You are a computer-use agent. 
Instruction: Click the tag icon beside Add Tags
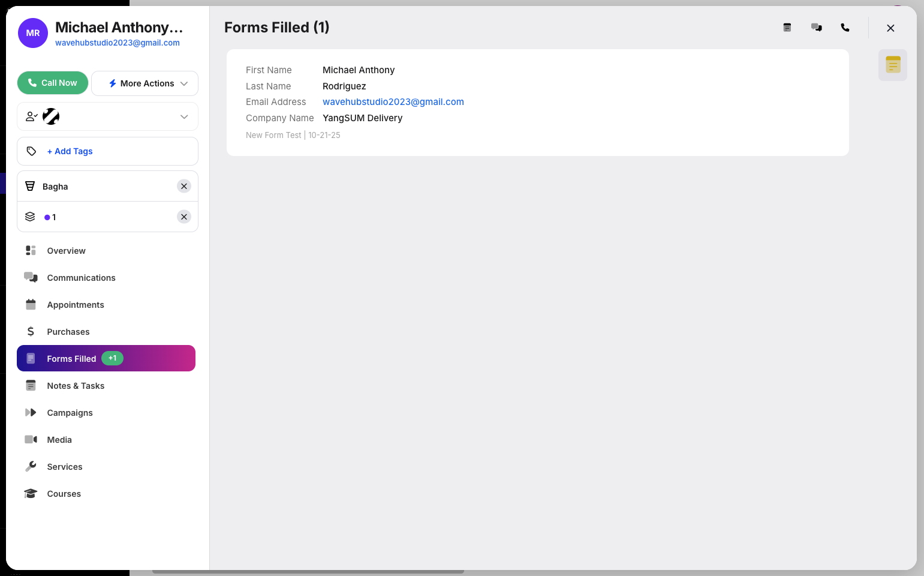32,151
